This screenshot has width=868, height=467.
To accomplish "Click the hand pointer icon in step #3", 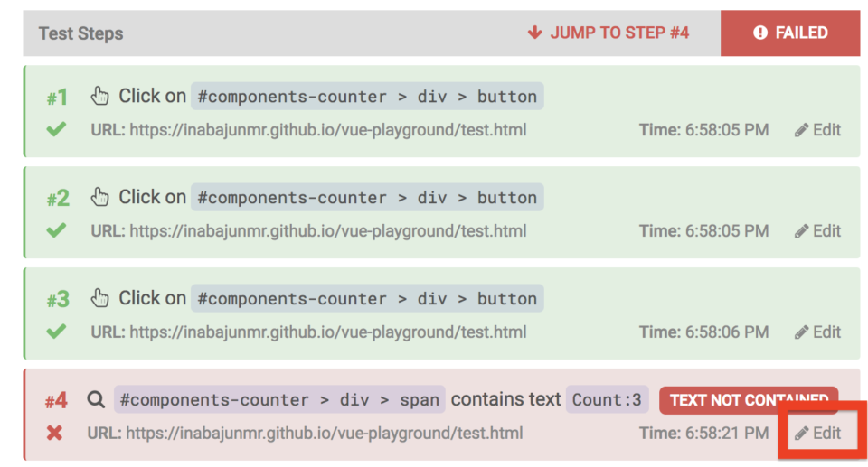I will pyautogui.click(x=99, y=298).
